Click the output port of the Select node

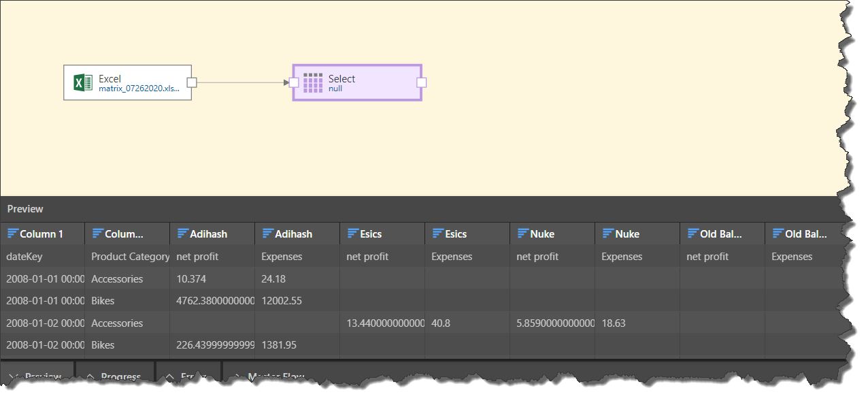421,82
